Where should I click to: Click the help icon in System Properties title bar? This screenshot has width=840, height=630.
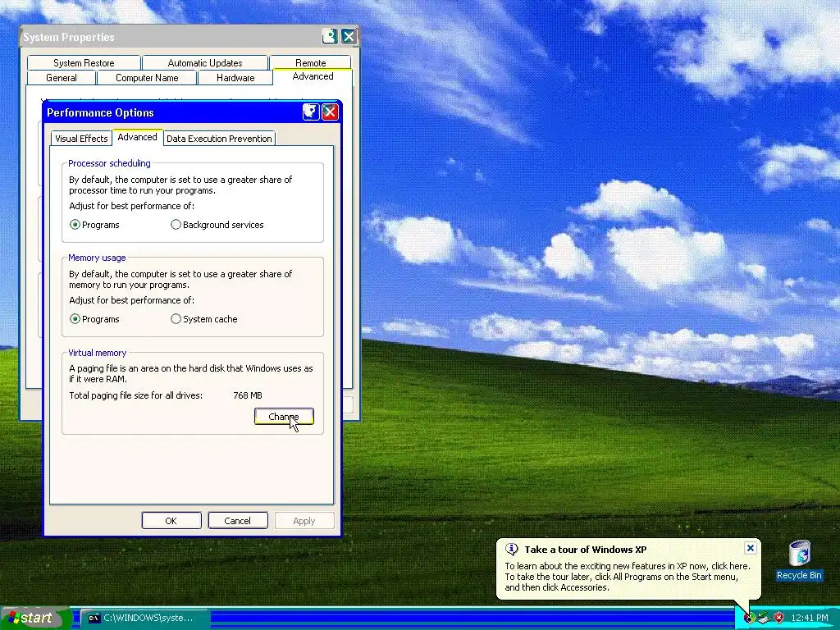click(x=330, y=36)
